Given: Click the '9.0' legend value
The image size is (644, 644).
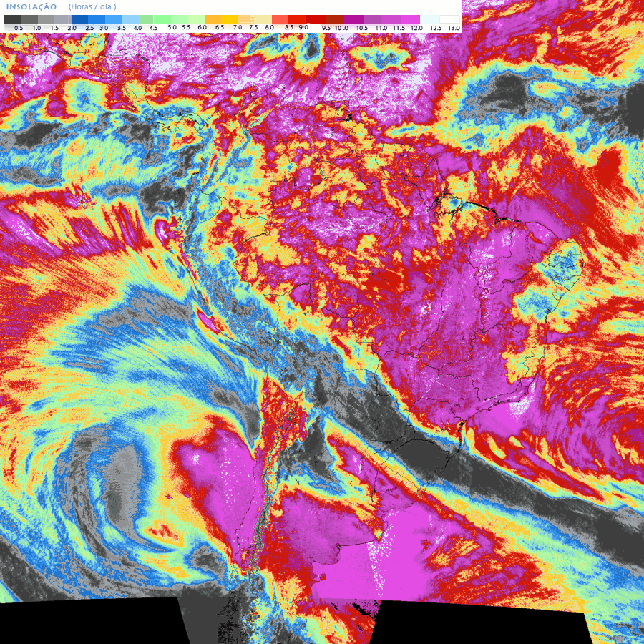Looking at the screenshot, I should click(x=303, y=27).
